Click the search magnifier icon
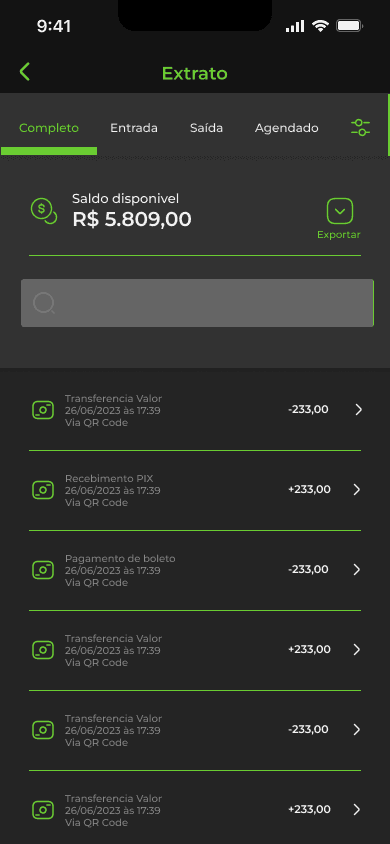Viewport: 390px width, 844px height. pyautogui.click(x=44, y=303)
